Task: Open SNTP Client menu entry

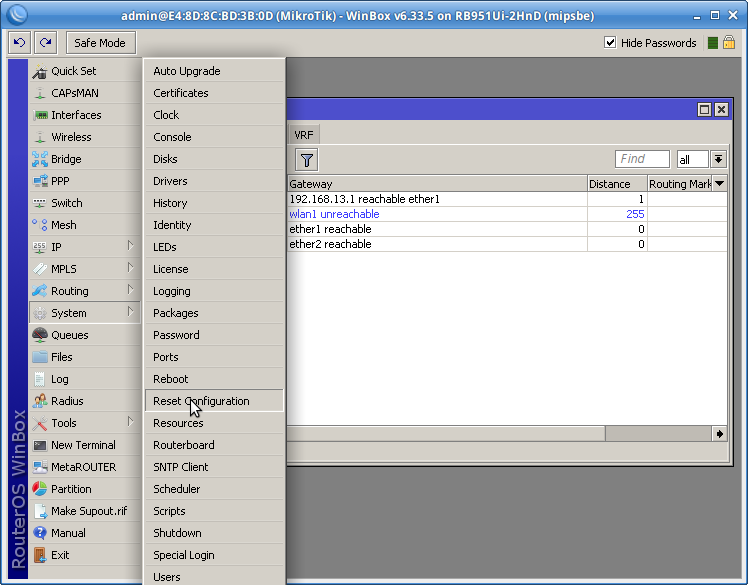Action: click(x=214, y=467)
